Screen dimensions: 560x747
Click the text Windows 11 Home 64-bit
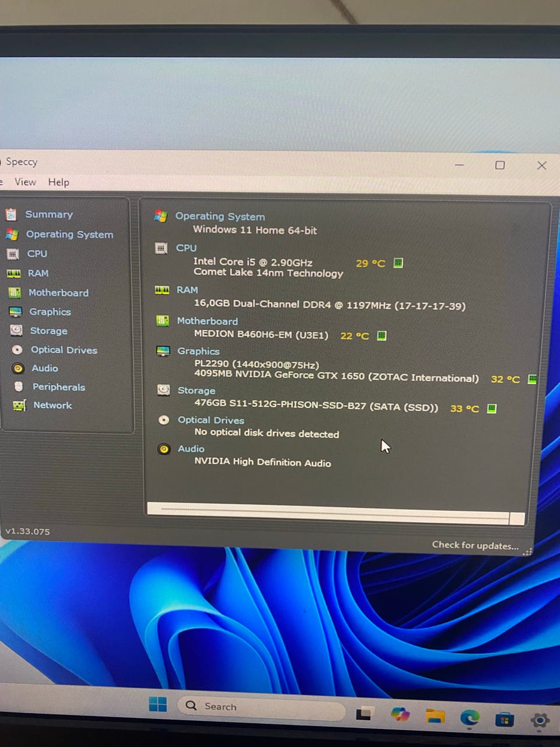(x=255, y=230)
